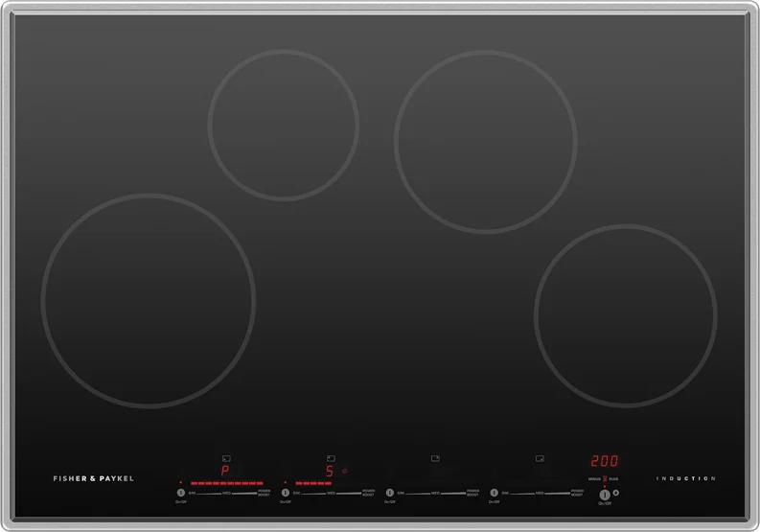Tap the PLUS timer key
Viewport: 760px width, 532px height.
(x=613, y=479)
